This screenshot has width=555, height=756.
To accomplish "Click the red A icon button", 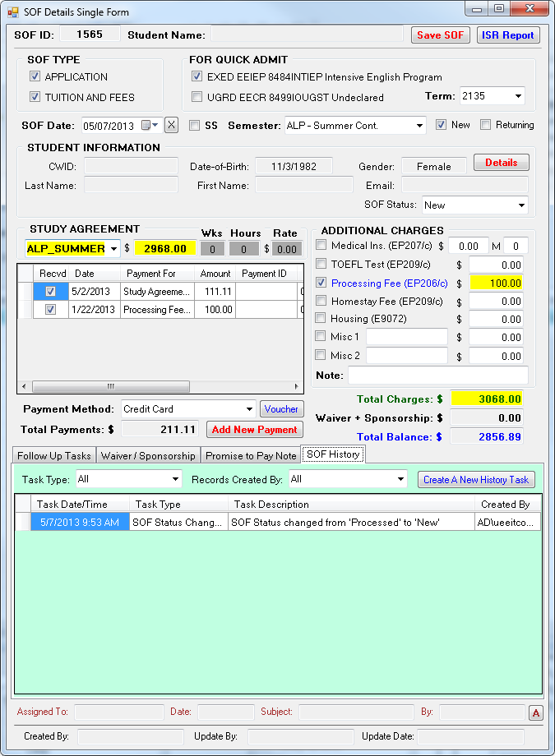I will click(536, 712).
